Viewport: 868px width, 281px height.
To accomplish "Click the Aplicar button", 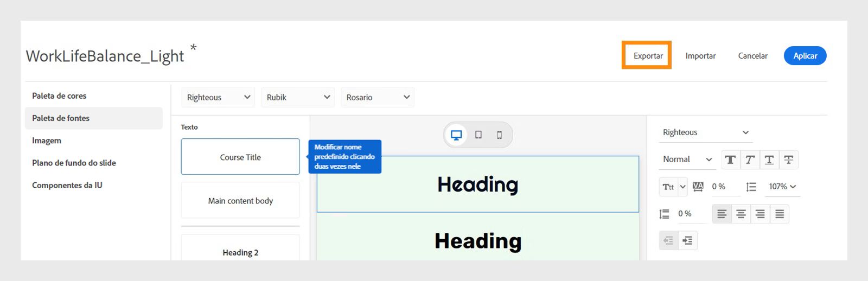I will pos(805,56).
